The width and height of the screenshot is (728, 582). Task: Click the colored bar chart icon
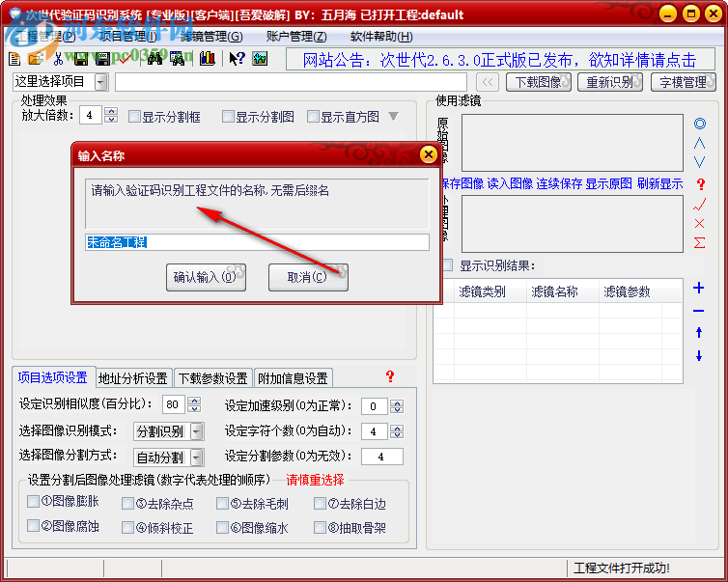tap(207, 59)
